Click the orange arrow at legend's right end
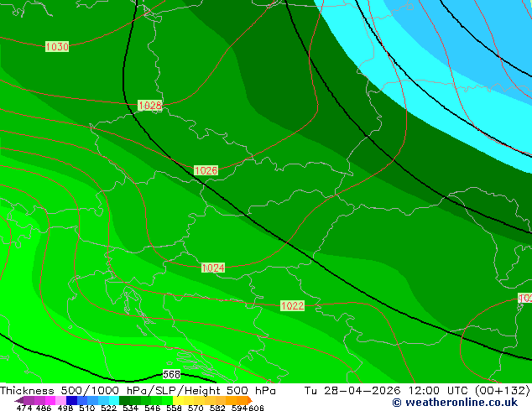This screenshot has height=411, width=532. [250, 400]
